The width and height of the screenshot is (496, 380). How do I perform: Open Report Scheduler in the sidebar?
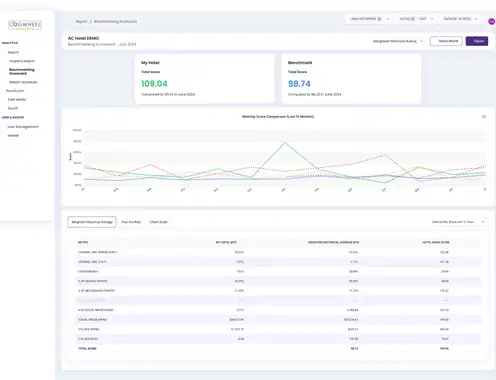23,82
